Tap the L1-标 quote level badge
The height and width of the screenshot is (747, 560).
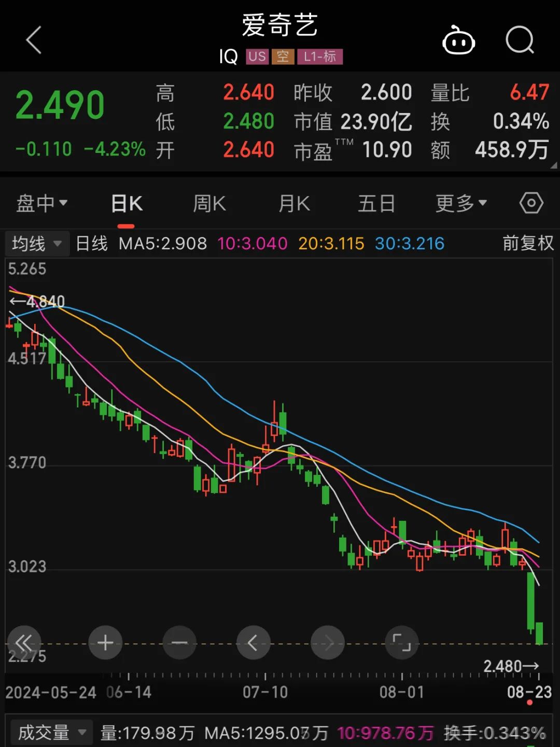click(320, 57)
